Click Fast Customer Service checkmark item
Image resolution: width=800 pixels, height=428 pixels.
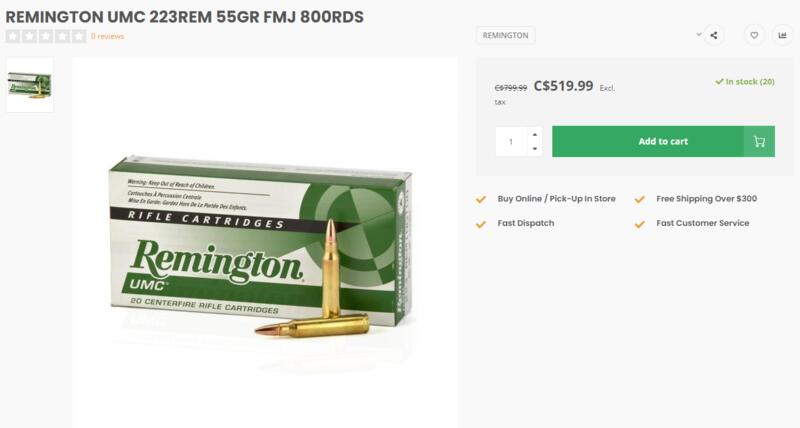click(692, 223)
